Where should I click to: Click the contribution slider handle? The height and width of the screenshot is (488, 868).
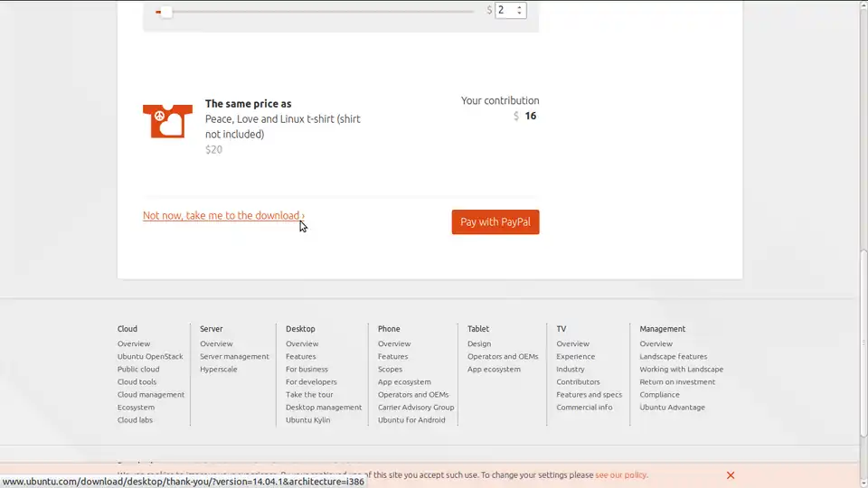click(x=166, y=12)
